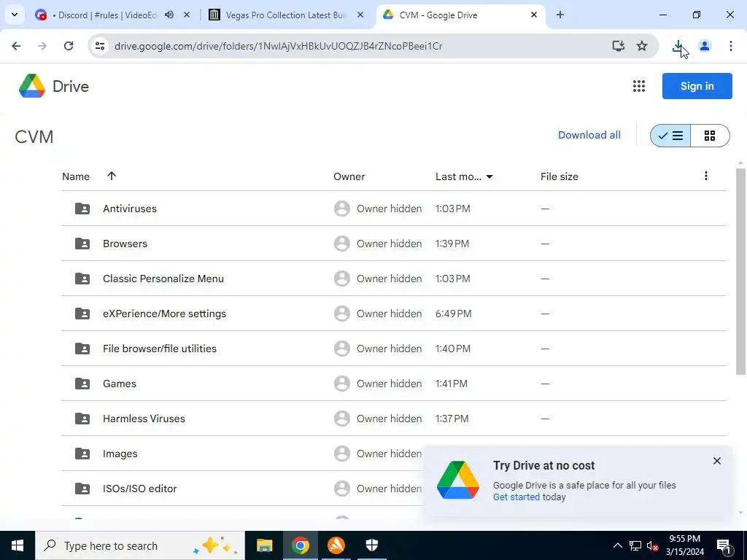
Task: Click the Games folder icon
Action: point(82,384)
